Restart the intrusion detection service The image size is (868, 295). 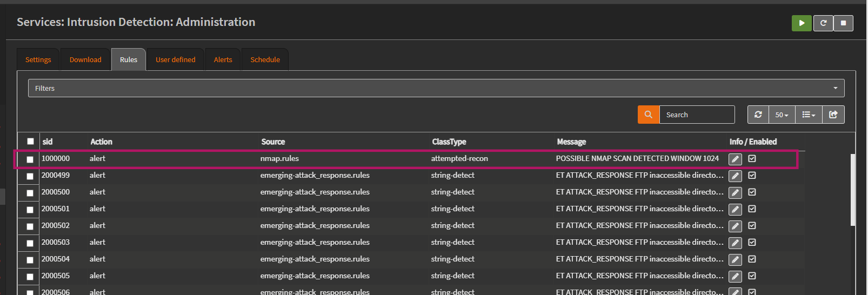(823, 23)
